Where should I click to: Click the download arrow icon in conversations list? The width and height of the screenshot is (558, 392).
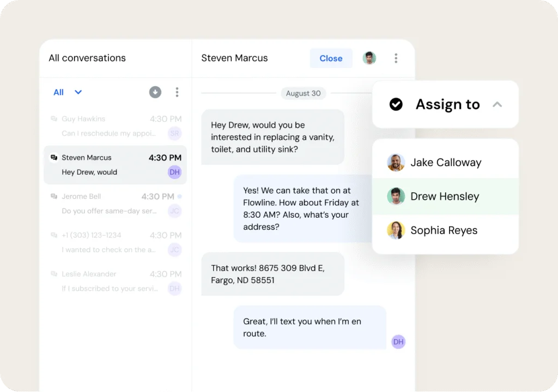tap(155, 93)
